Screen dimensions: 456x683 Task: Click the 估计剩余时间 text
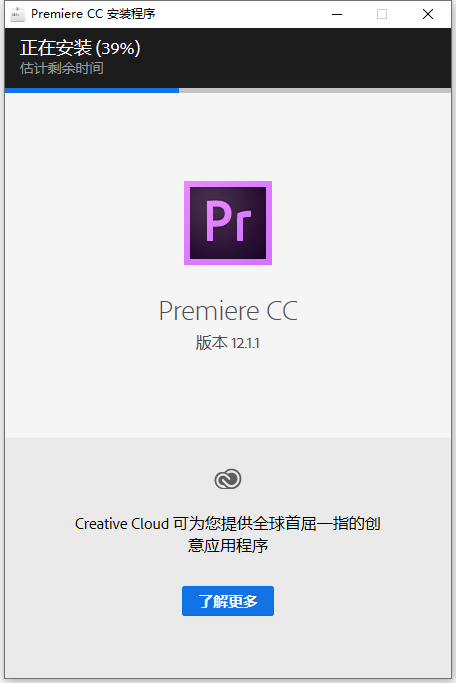pos(61,68)
